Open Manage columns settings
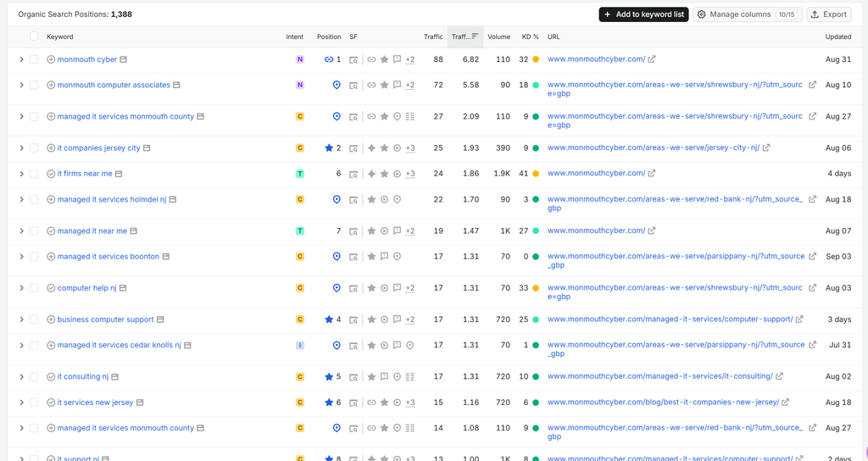Screen dimensions: 868x461 point(748,14)
